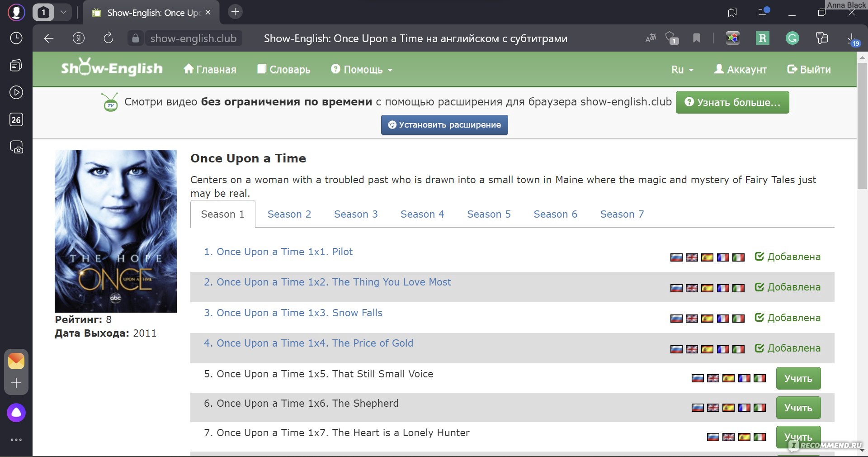This screenshot has width=868, height=457.
Task: Switch to the Season 5 tab
Action: (x=489, y=214)
